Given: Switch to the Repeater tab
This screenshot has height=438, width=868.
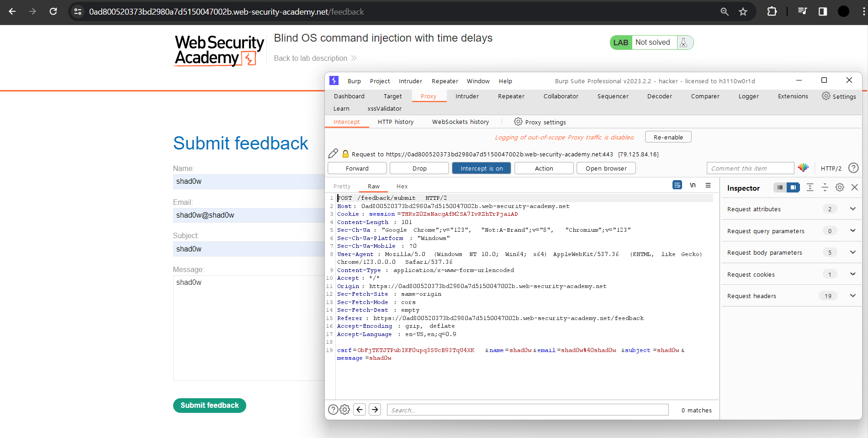Looking at the screenshot, I should (511, 96).
